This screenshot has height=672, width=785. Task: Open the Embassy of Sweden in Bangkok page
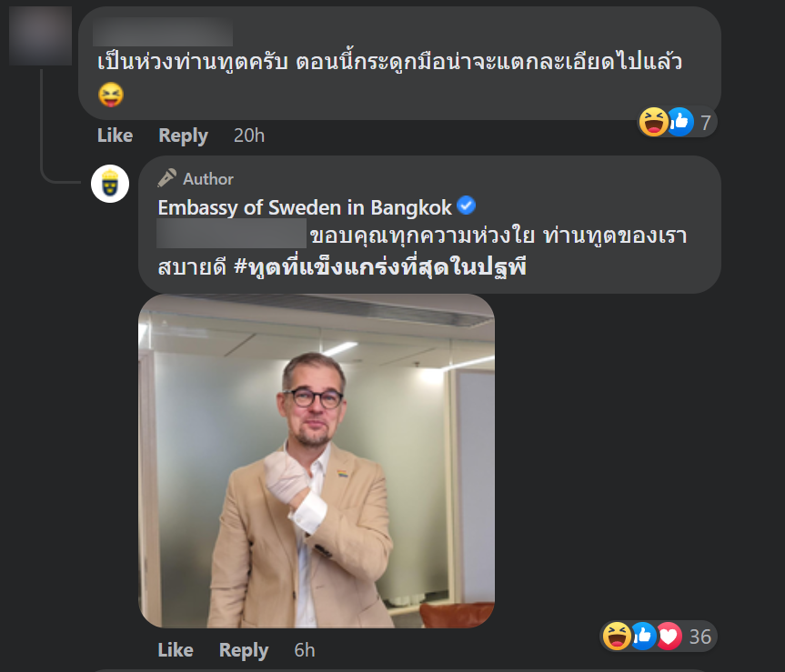coord(305,207)
